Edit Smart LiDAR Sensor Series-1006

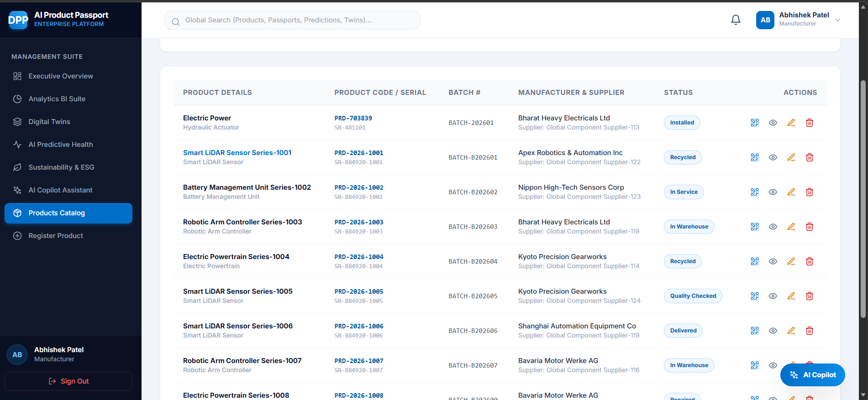(x=791, y=331)
